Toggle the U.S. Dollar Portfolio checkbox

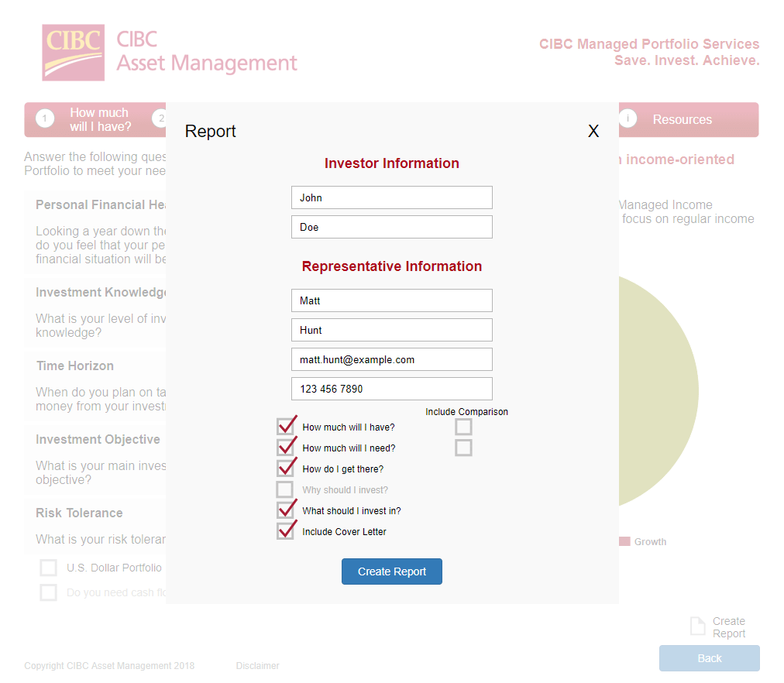click(49, 568)
